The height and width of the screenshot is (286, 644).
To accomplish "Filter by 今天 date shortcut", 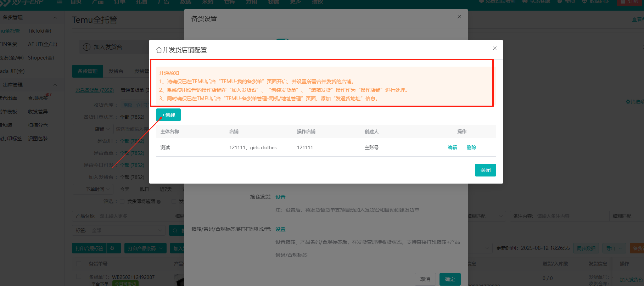I will click(125, 189).
